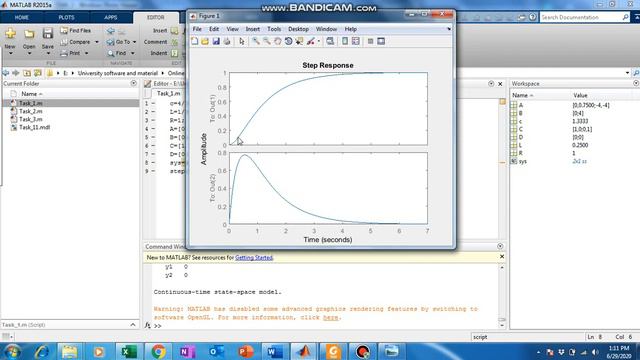Open File menu in Figure 1
Image resolution: width=640 pixels, height=360 pixels.
point(197,29)
